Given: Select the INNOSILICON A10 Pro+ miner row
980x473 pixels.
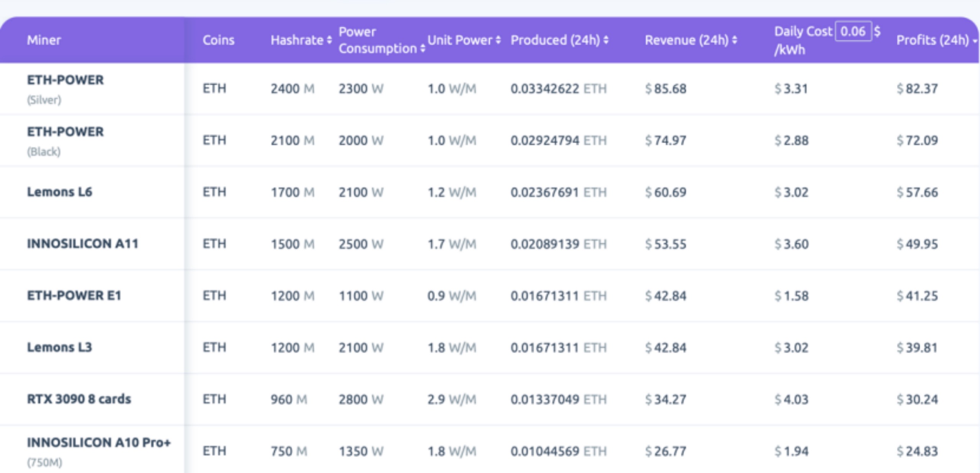Looking at the screenshot, I should [99, 443].
